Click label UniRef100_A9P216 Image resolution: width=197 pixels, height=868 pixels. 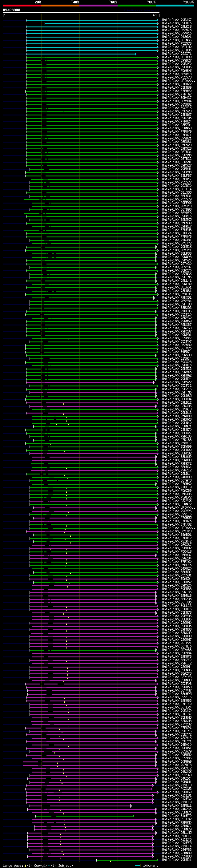coord(177,389)
